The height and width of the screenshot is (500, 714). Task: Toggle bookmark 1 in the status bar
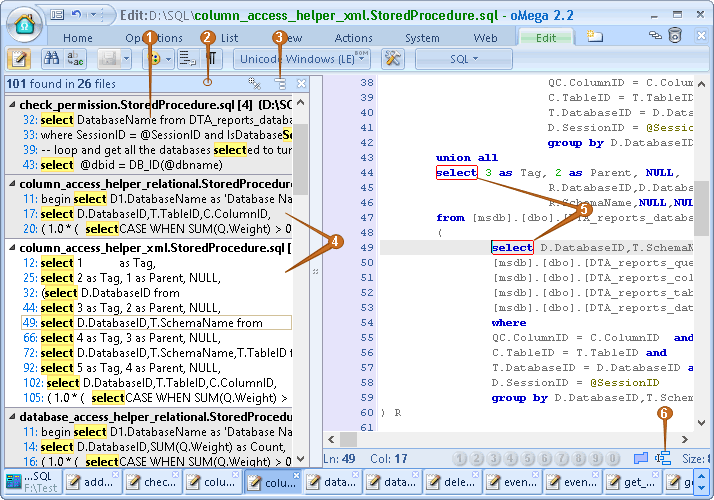[459, 458]
